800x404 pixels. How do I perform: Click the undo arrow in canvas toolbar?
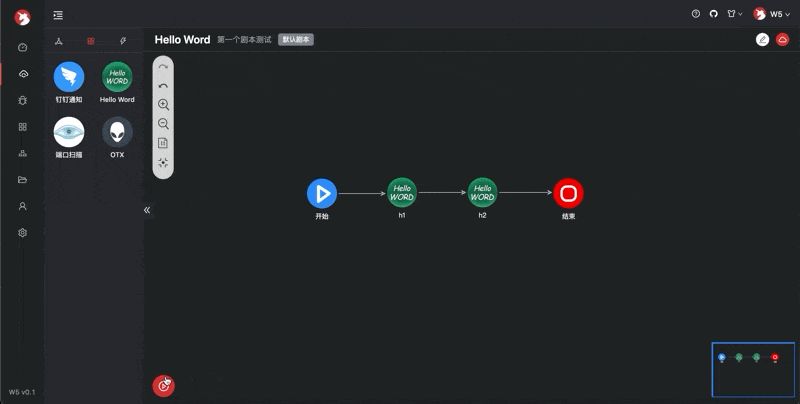(x=163, y=86)
